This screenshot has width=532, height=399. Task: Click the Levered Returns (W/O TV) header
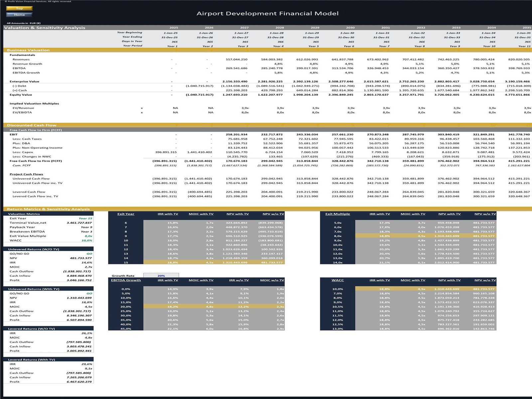click(x=32, y=329)
